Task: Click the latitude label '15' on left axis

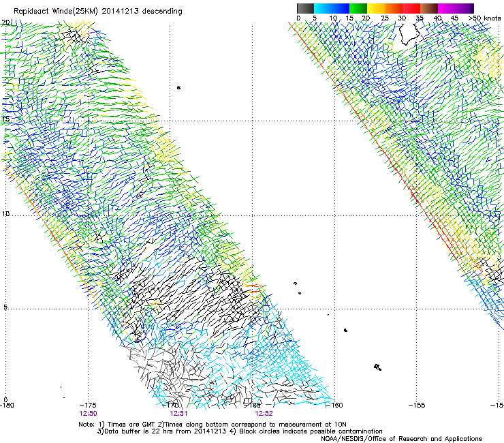Action: (5, 119)
